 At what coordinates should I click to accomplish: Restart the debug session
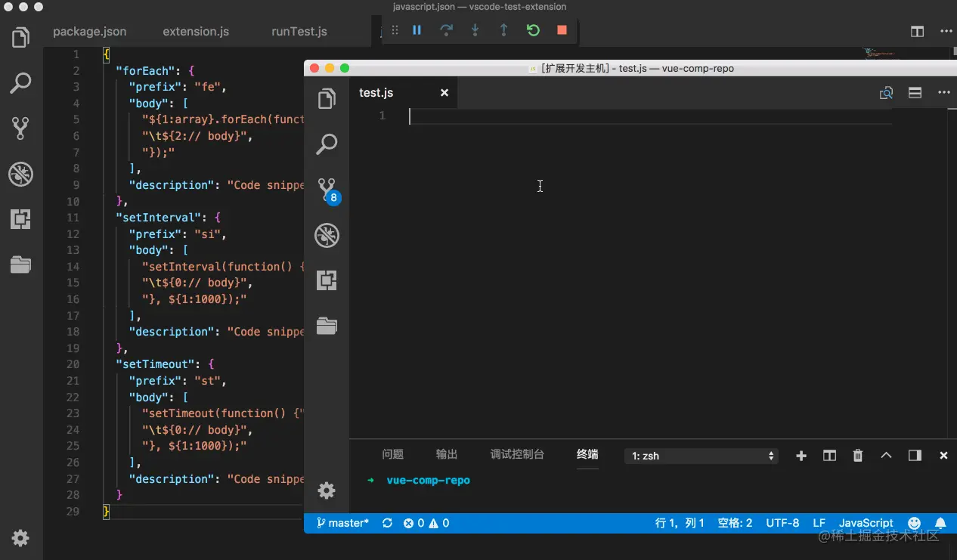point(533,30)
